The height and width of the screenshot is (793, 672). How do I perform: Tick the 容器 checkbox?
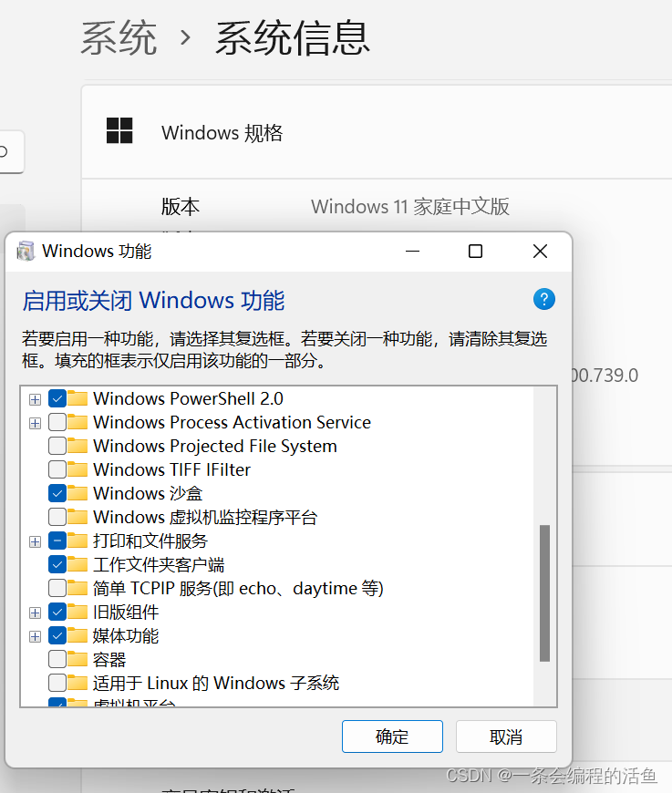coord(57,660)
